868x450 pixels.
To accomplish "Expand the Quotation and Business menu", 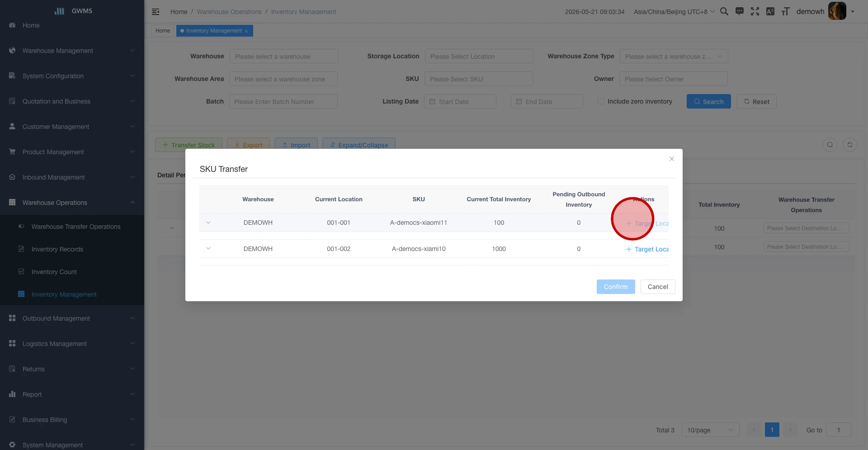I will 72,101.
